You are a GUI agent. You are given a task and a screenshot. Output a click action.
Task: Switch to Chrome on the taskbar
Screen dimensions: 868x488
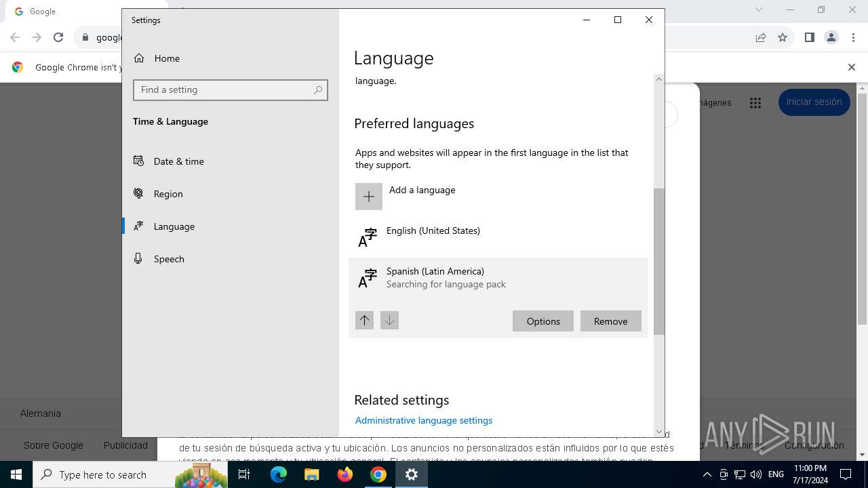point(378,474)
